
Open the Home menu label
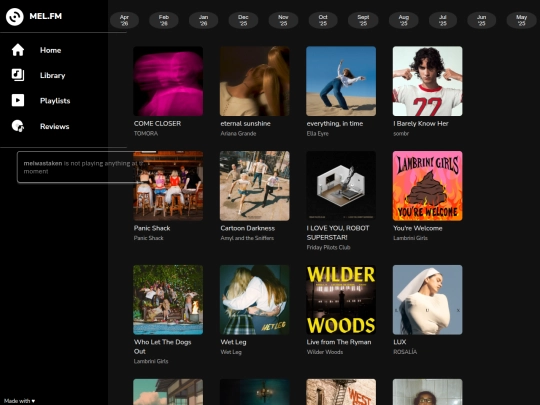tap(51, 50)
